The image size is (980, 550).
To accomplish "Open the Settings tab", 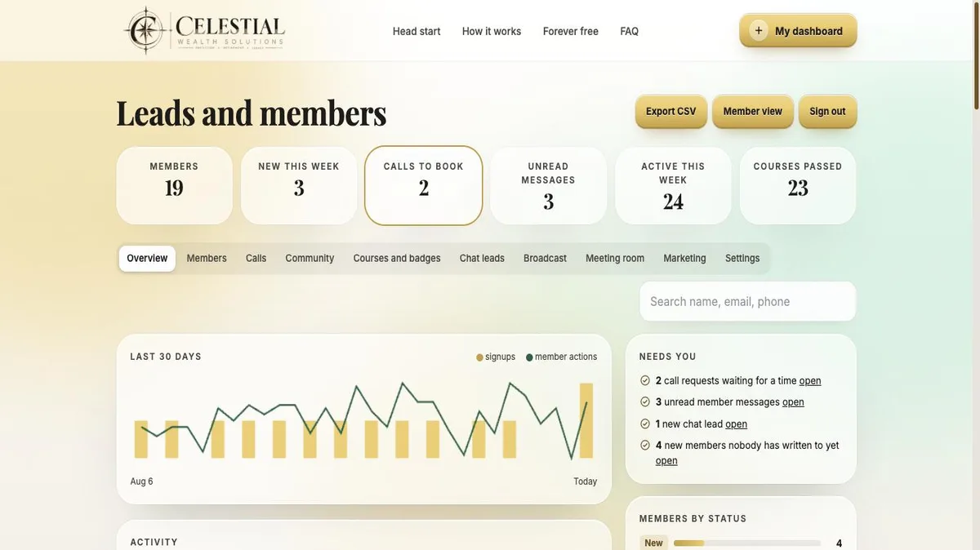I will (x=742, y=258).
